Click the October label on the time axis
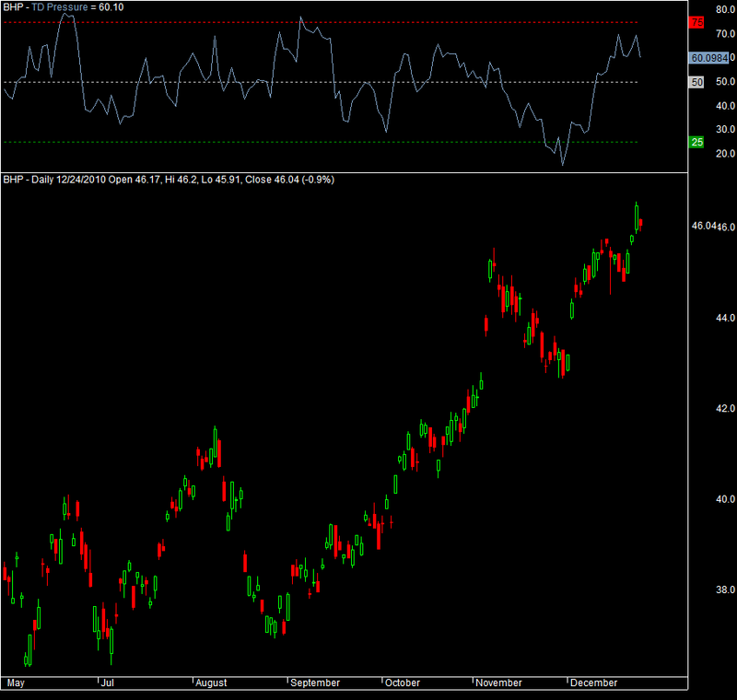737x700 pixels. click(403, 682)
